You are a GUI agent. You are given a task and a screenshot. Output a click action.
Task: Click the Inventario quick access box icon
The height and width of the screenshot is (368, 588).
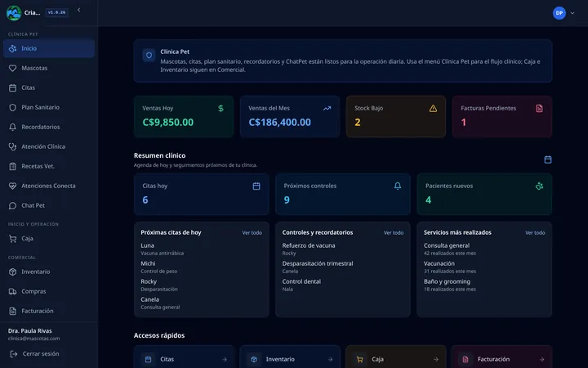254,359
